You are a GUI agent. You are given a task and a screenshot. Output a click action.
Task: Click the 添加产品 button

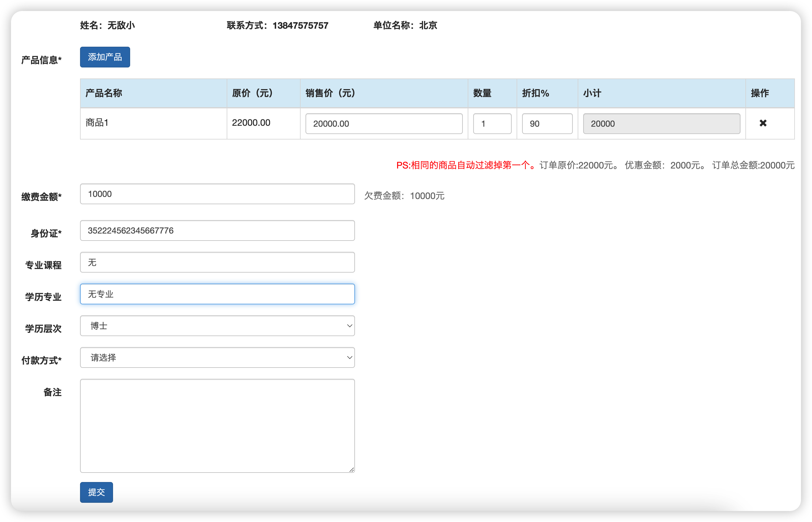point(105,57)
